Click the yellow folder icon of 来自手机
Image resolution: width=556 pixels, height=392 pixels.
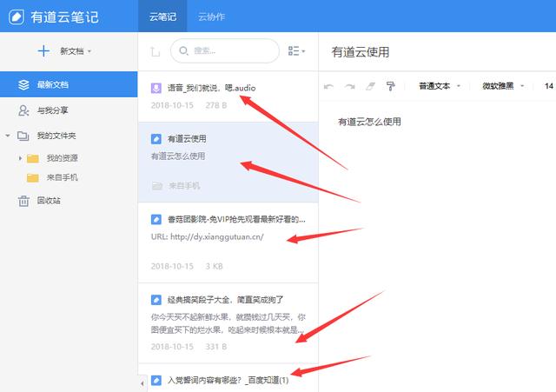coord(33,177)
